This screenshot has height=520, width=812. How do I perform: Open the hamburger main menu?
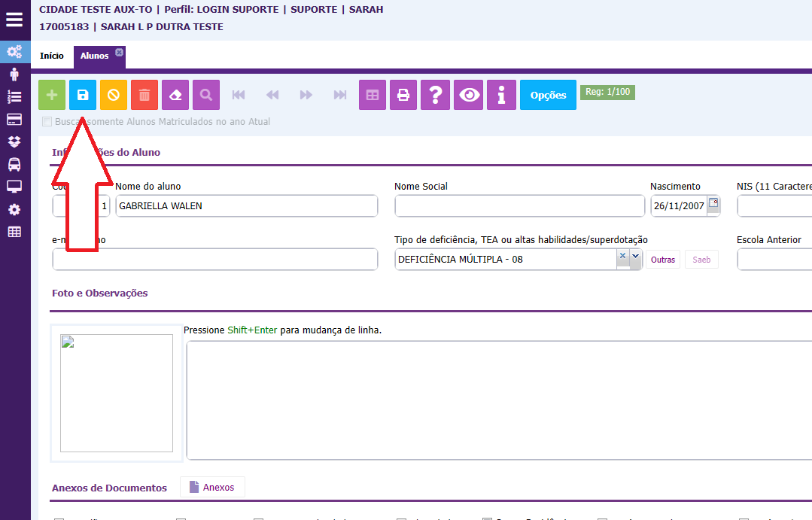(x=14, y=20)
